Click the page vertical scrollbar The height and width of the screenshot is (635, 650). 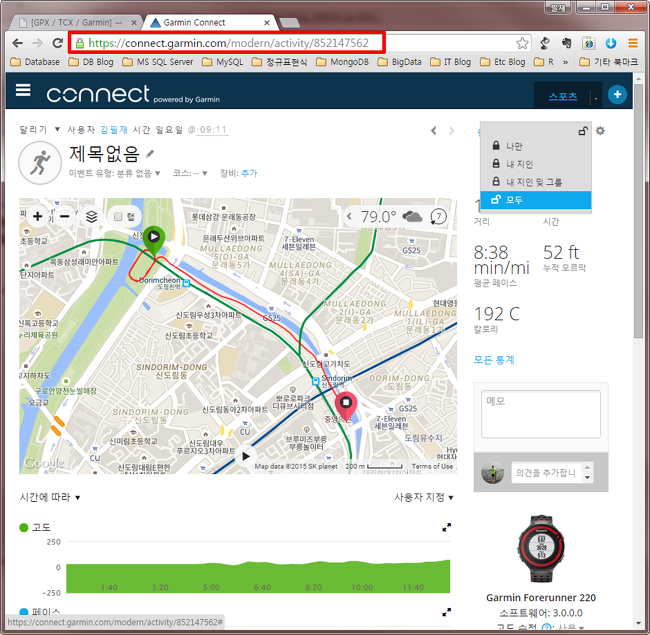click(x=639, y=211)
